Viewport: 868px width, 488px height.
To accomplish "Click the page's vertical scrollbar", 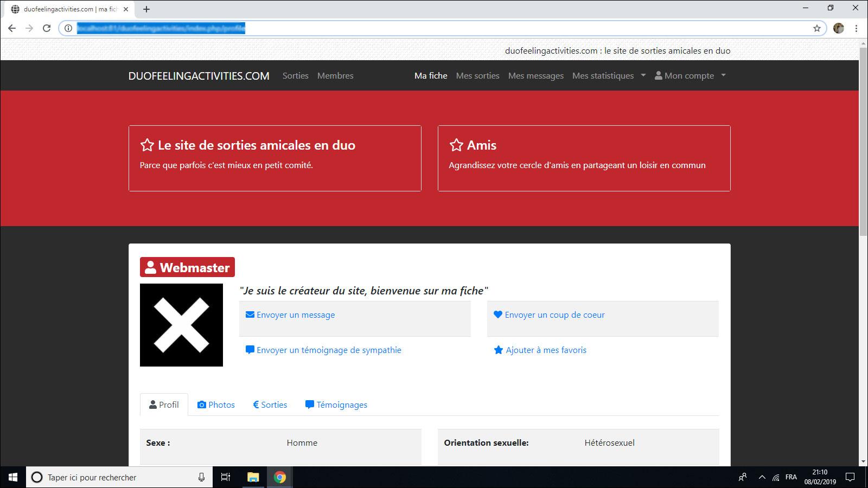I will pyautogui.click(x=863, y=141).
